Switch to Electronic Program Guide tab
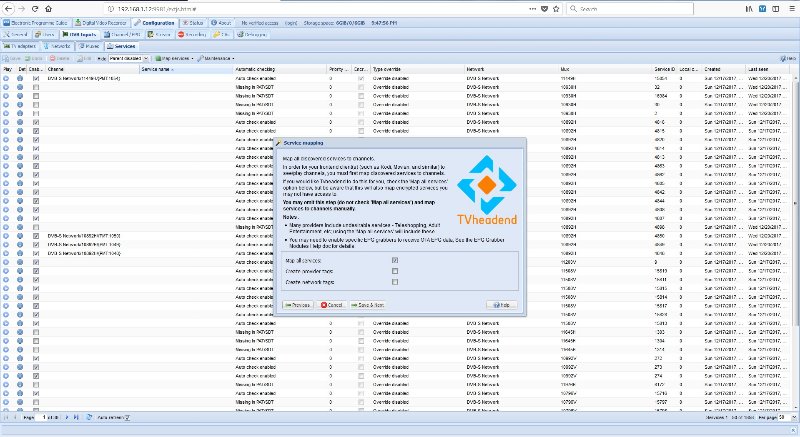The width and height of the screenshot is (800, 437). point(36,23)
